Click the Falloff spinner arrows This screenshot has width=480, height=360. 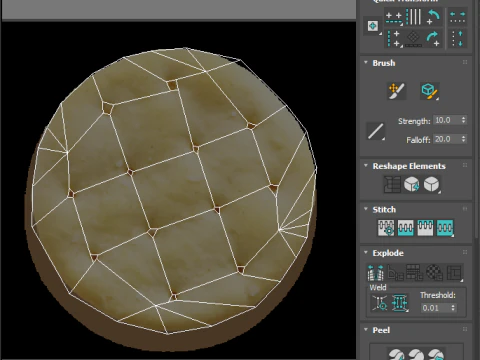[464, 139]
